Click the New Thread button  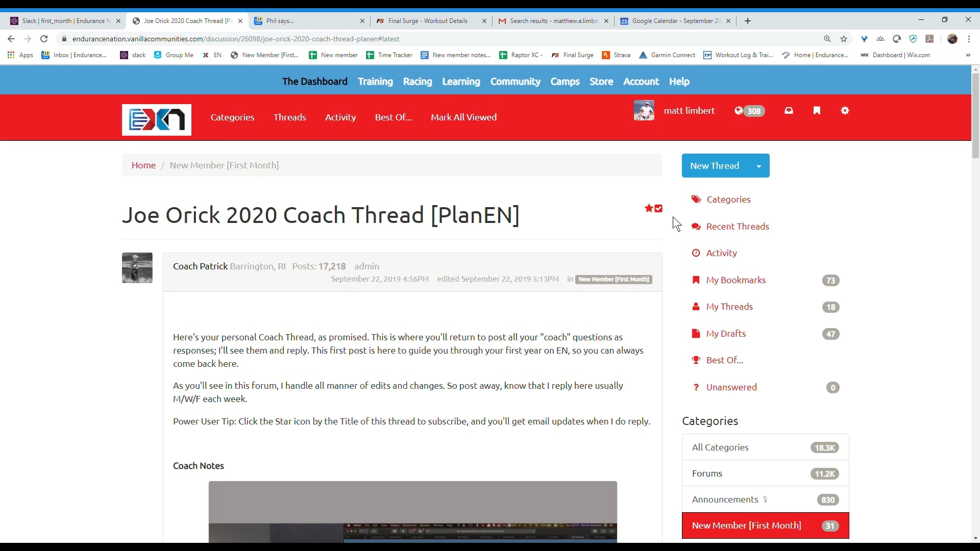coord(715,166)
